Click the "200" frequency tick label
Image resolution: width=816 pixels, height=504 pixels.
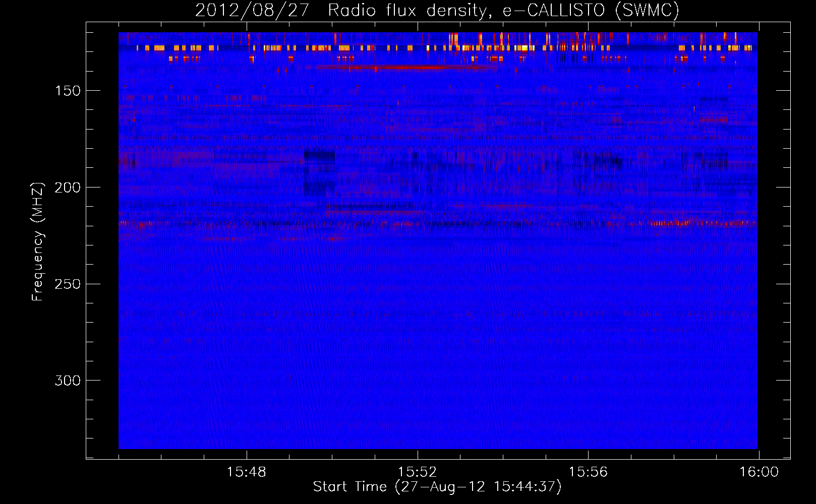(68, 187)
